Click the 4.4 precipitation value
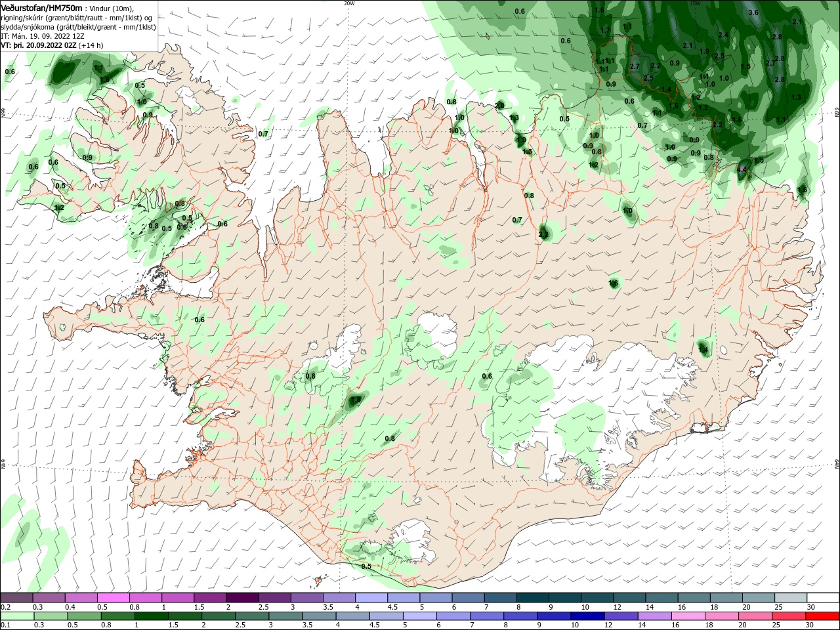The image size is (840, 630). 742,169
